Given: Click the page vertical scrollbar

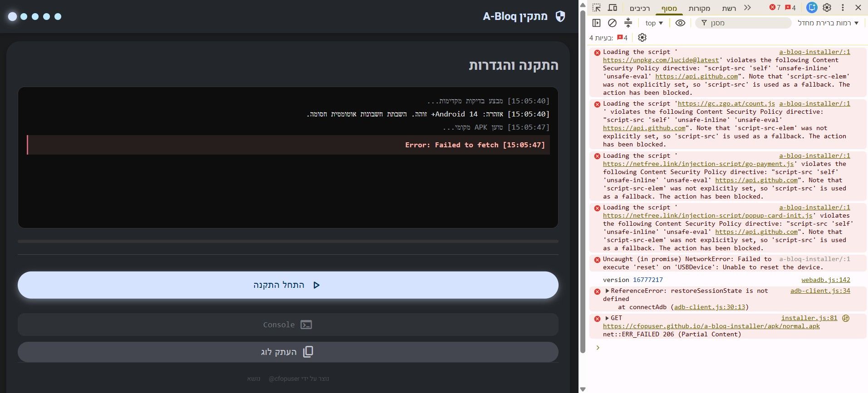Looking at the screenshot, I should 583,181.
